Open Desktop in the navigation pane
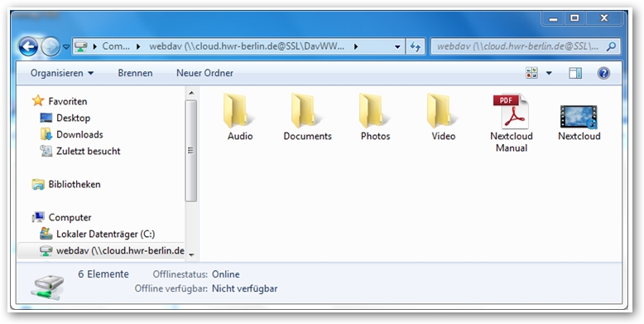 tap(73, 118)
